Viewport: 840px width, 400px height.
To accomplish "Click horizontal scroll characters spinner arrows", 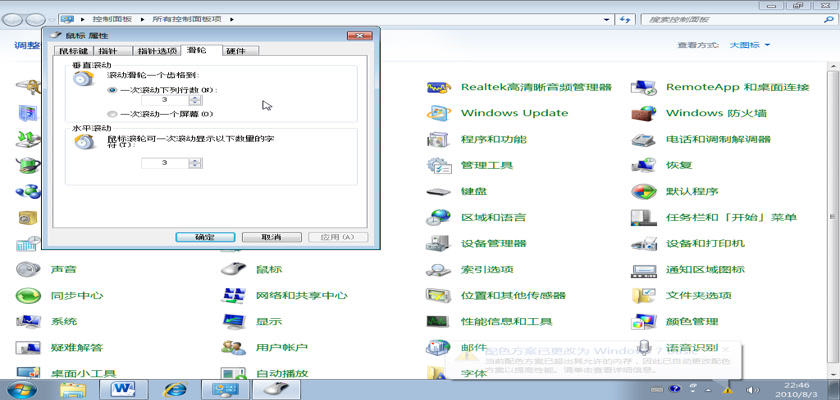I will (198, 162).
